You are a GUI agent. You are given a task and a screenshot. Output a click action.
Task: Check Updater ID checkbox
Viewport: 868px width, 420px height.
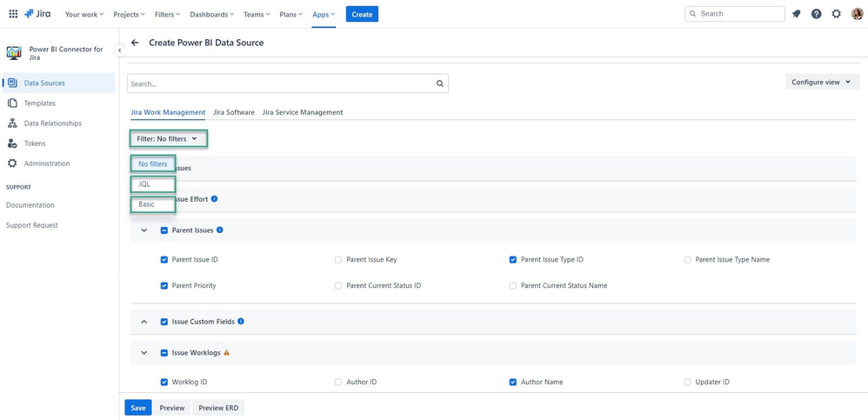point(688,382)
